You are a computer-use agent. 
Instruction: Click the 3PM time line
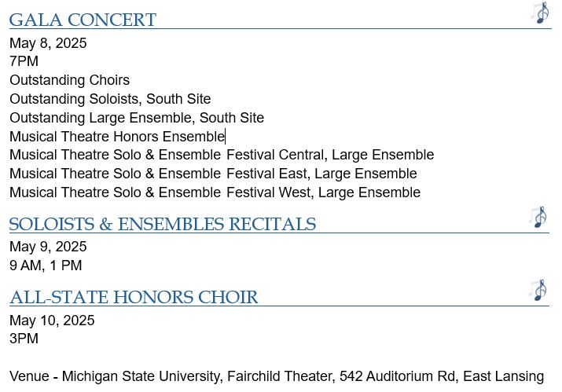tap(24, 339)
